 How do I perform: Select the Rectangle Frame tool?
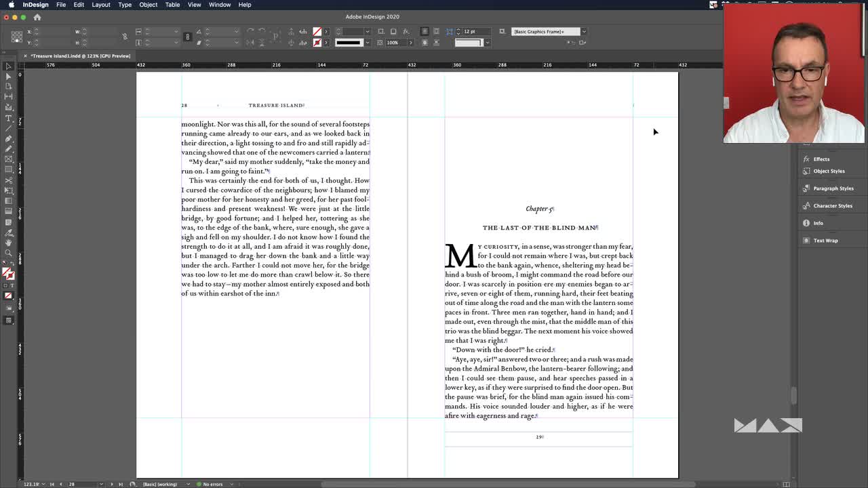click(x=8, y=159)
